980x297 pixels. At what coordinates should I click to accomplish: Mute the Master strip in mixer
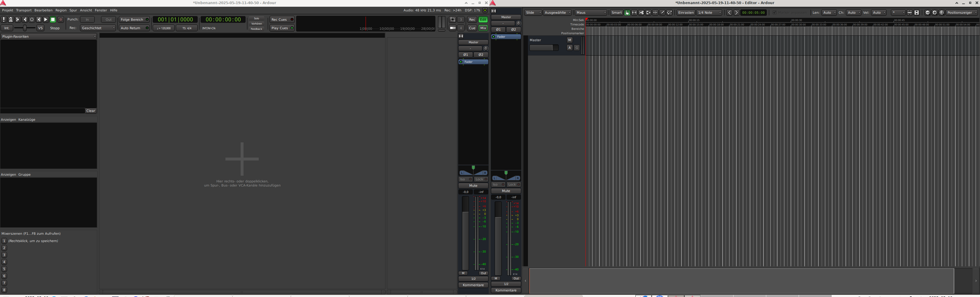(x=473, y=186)
